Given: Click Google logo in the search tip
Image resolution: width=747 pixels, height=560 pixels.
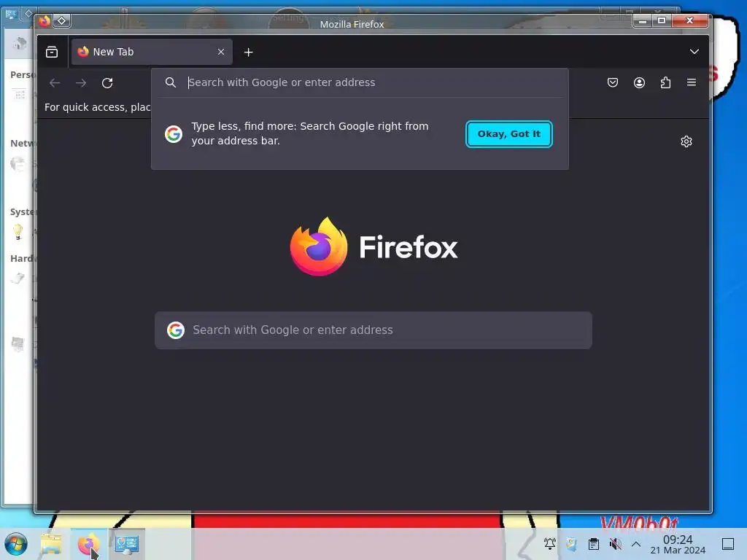Looking at the screenshot, I should click(x=174, y=134).
